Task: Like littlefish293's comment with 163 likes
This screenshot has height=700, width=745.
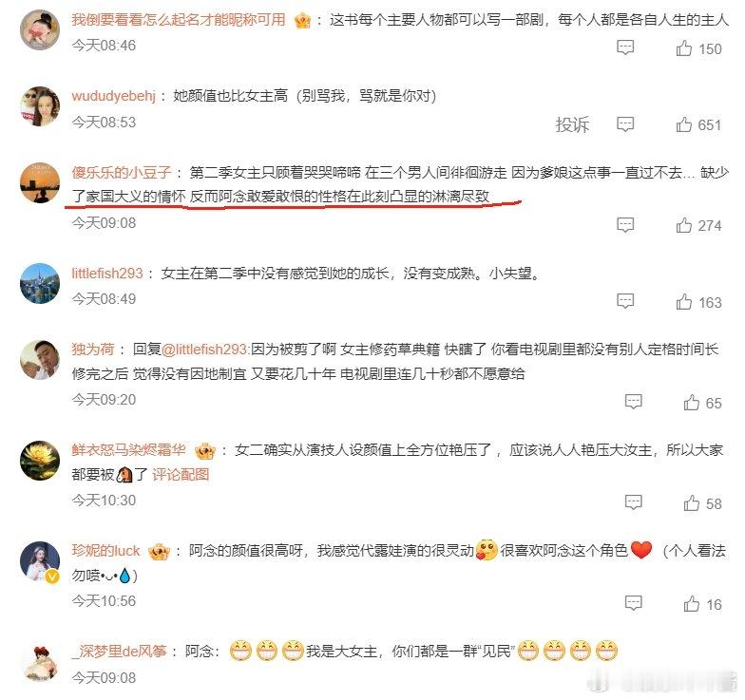Action: point(684,302)
